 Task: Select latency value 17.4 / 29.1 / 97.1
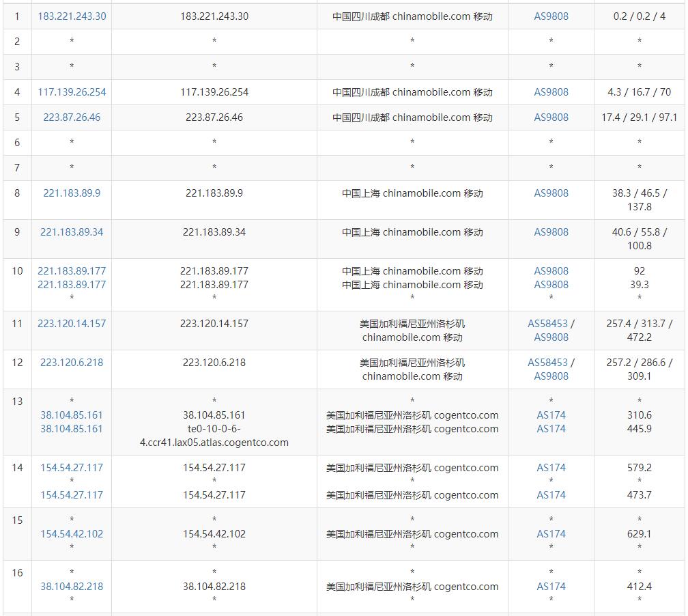640,117
